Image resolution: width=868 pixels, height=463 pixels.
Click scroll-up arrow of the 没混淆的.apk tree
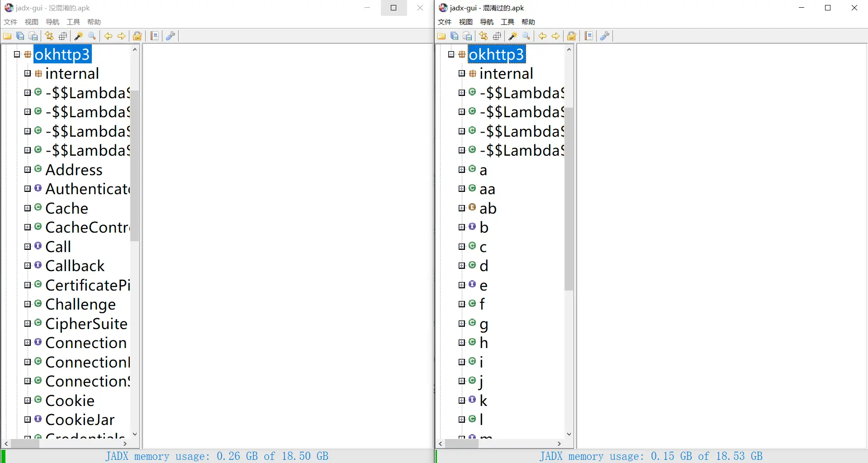click(x=134, y=49)
